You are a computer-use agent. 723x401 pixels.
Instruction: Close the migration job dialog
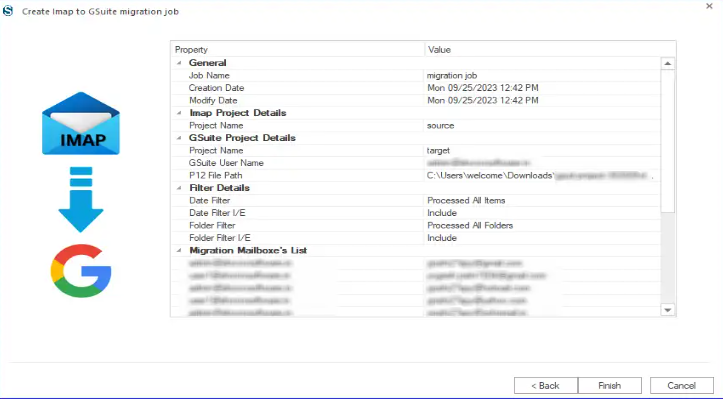tap(709, 6)
